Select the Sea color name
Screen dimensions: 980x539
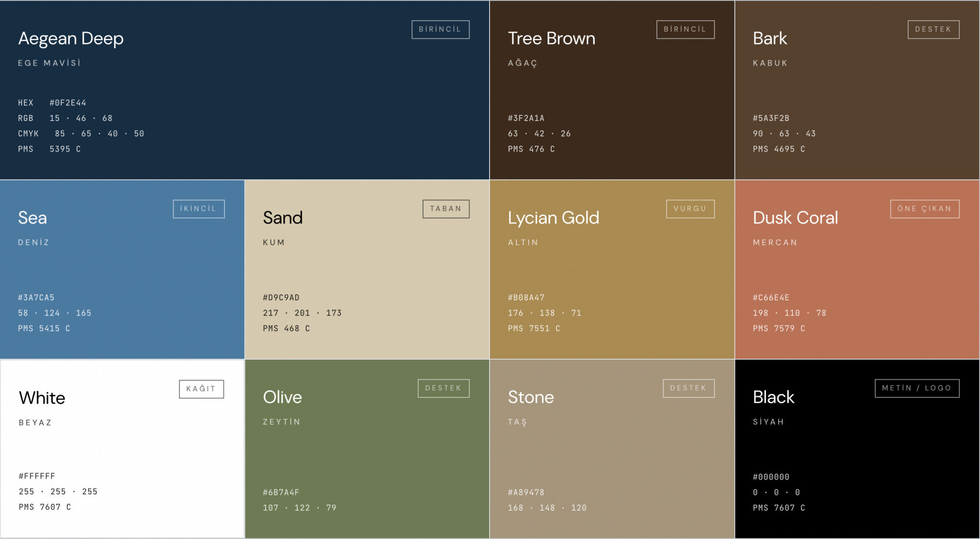33,218
